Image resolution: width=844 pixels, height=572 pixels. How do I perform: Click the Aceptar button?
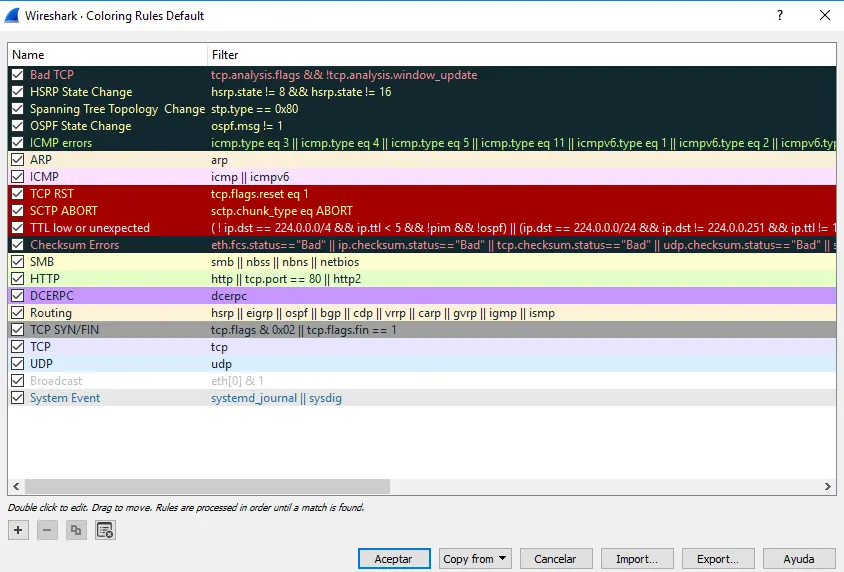coord(394,559)
